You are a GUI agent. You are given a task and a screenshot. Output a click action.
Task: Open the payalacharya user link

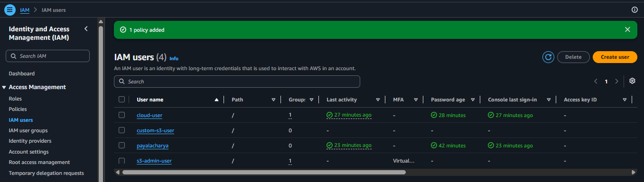click(152, 146)
